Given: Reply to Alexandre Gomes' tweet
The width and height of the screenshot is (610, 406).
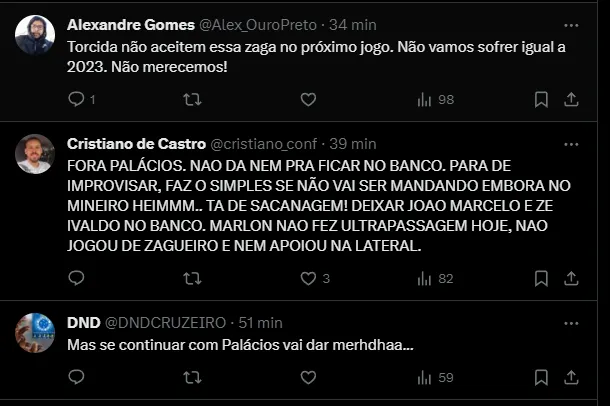Looking at the screenshot, I should pyautogui.click(x=77, y=99).
